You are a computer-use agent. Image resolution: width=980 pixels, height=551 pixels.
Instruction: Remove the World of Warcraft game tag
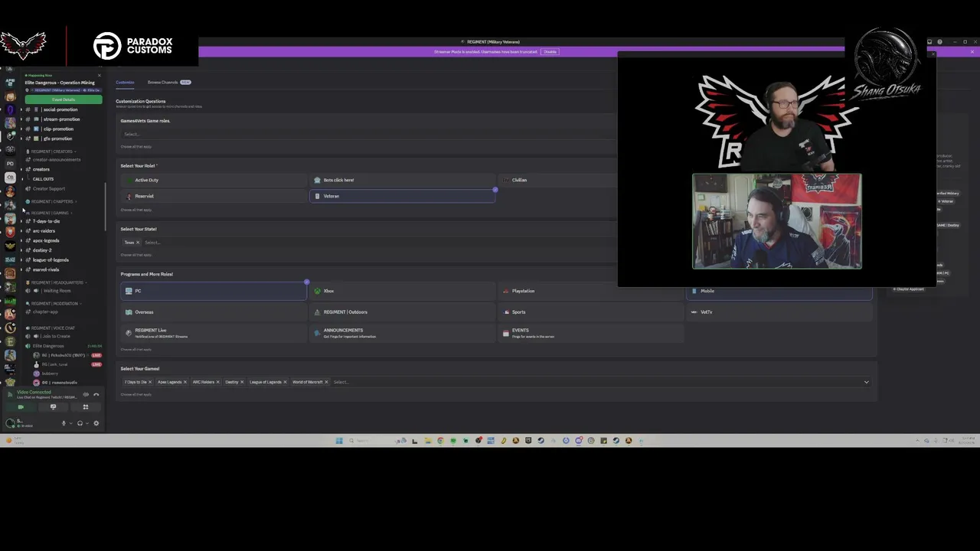click(326, 382)
